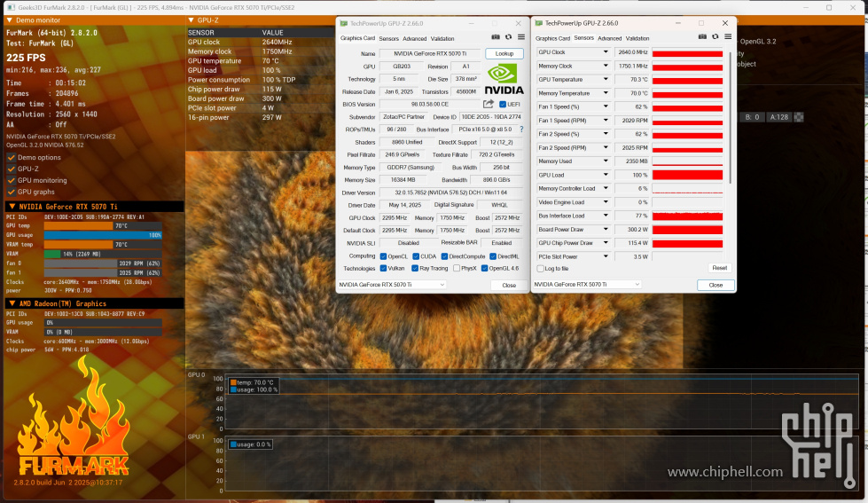
Task: Click Close button in Sensors window
Action: coord(716,285)
